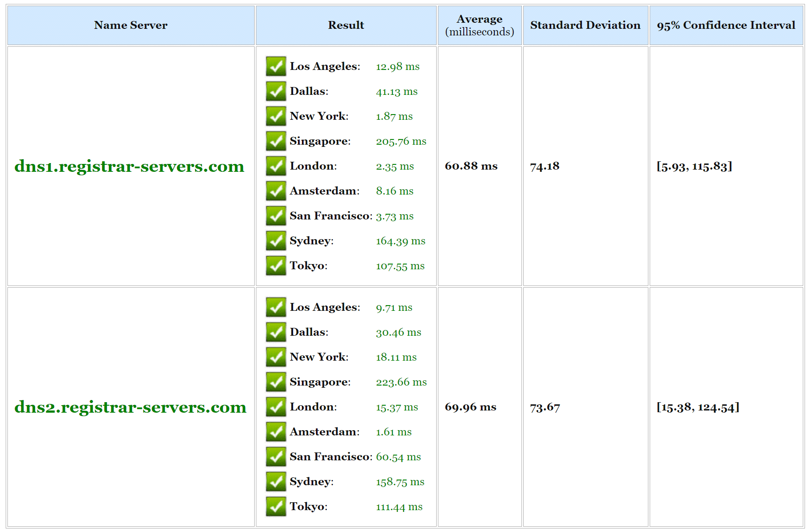
Task: Click the Amsterdam checkmark icon for dns2
Action: [276, 431]
